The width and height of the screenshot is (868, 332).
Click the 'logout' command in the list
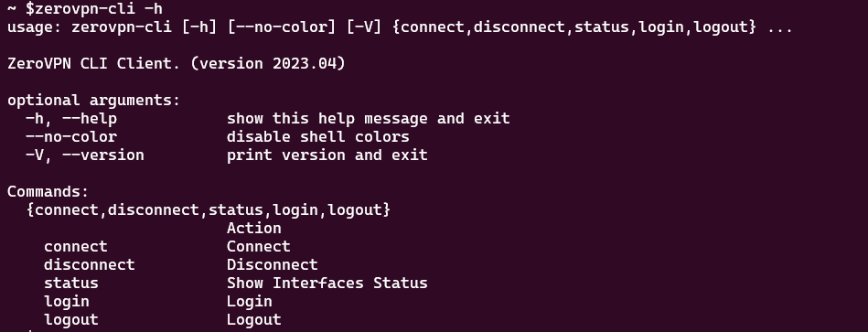[70, 320]
